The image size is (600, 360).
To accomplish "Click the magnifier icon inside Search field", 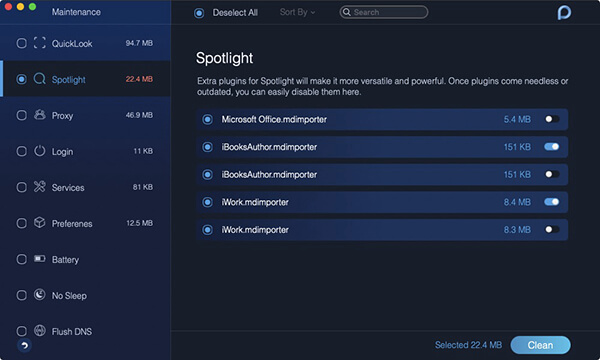I will (x=347, y=12).
